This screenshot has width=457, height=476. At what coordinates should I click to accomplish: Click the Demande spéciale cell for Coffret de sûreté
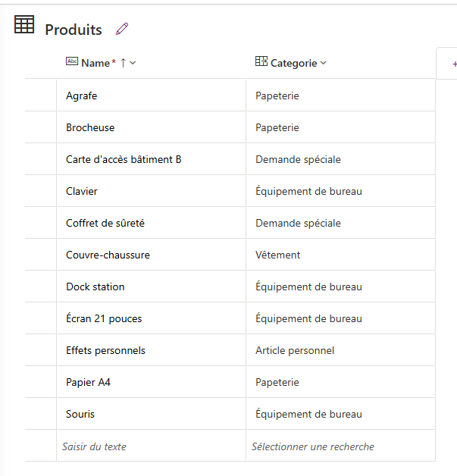pyautogui.click(x=340, y=223)
